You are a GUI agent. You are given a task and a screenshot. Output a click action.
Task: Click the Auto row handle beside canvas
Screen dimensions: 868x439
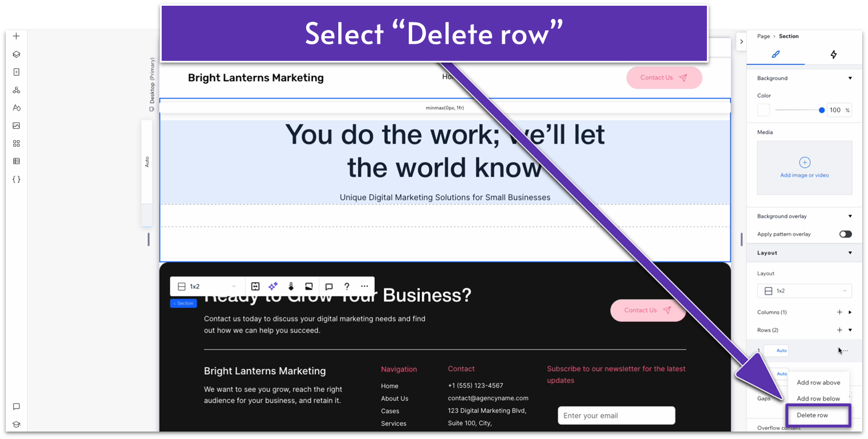[147, 162]
